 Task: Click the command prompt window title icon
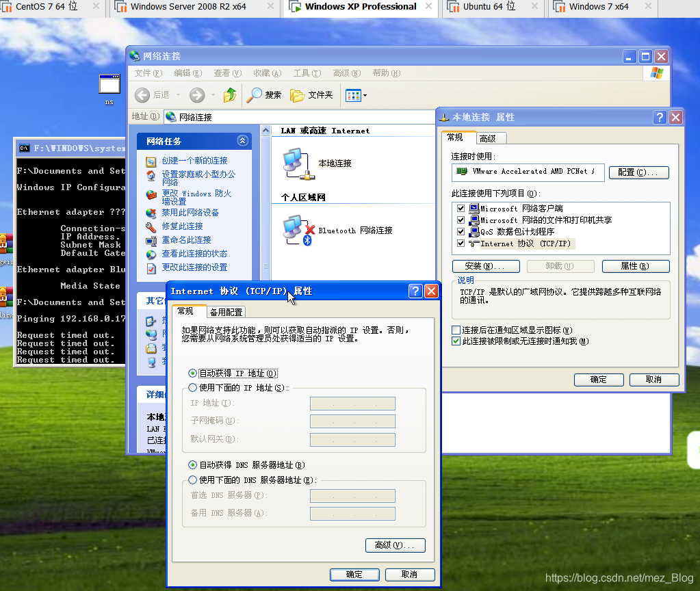pyautogui.click(x=24, y=148)
